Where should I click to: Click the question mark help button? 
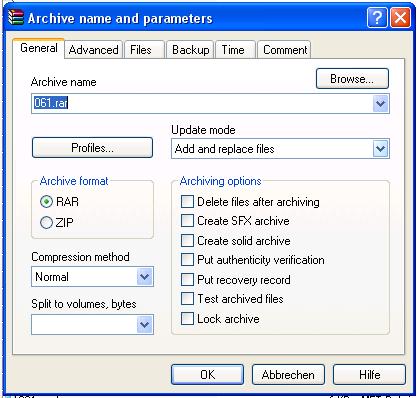click(377, 18)
